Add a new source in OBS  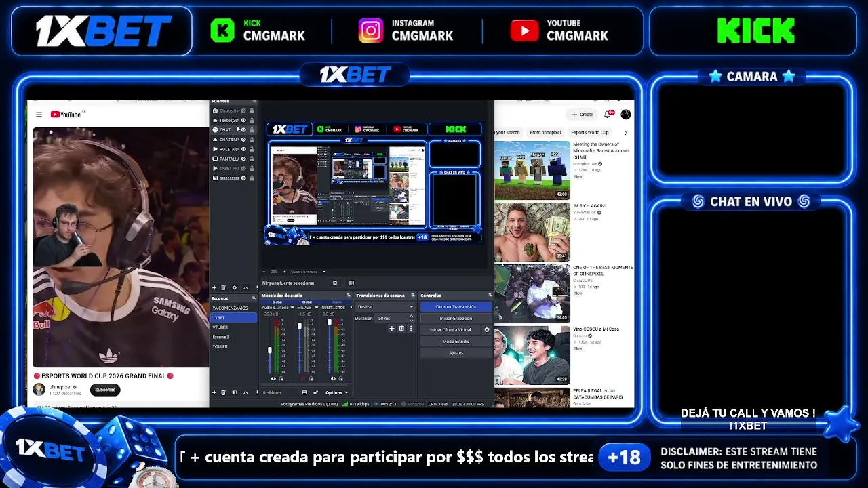214,287
